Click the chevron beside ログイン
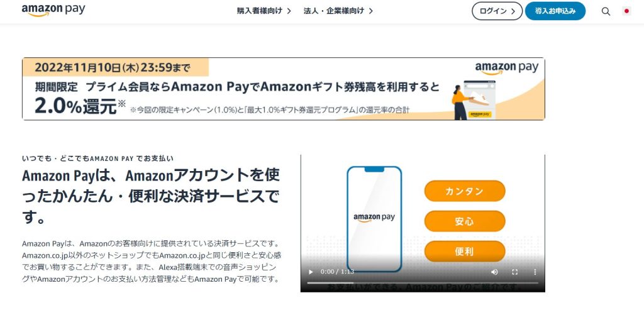The image size is (644, 310). [513, 11]
